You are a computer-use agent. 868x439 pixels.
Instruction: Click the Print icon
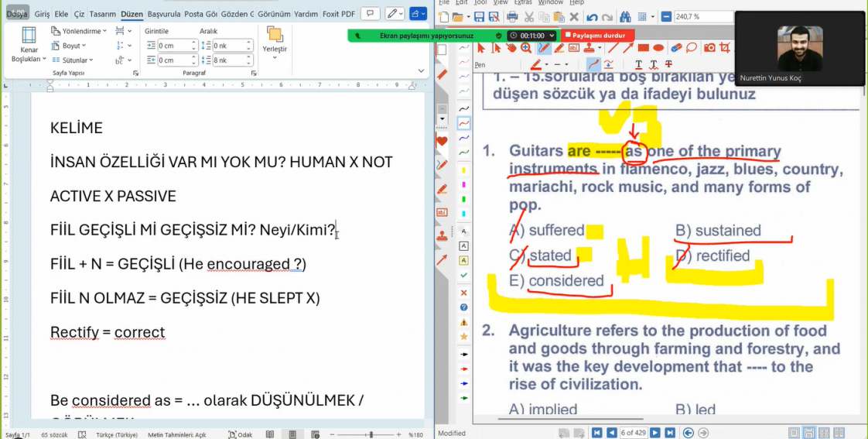(x=512, y=17)
